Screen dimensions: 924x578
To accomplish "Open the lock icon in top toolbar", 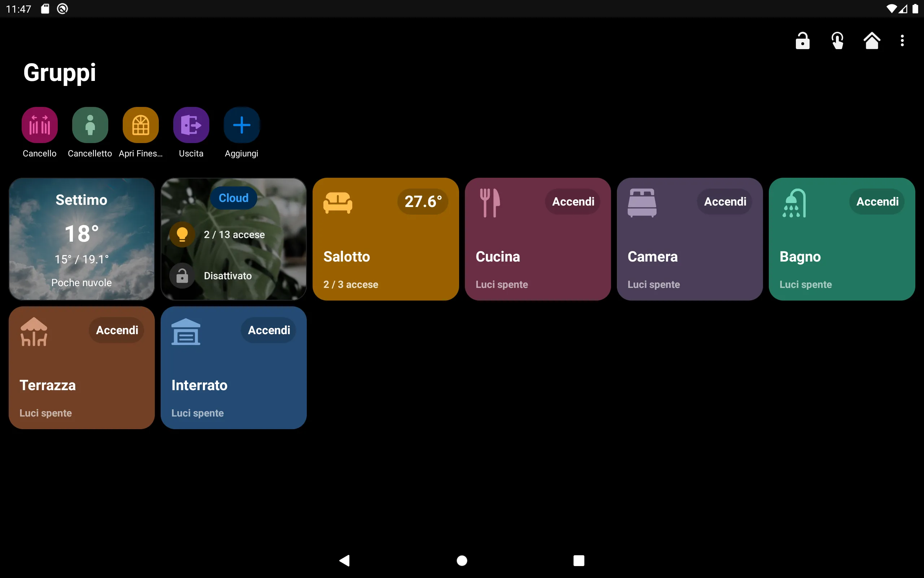I will coord(803,41).
